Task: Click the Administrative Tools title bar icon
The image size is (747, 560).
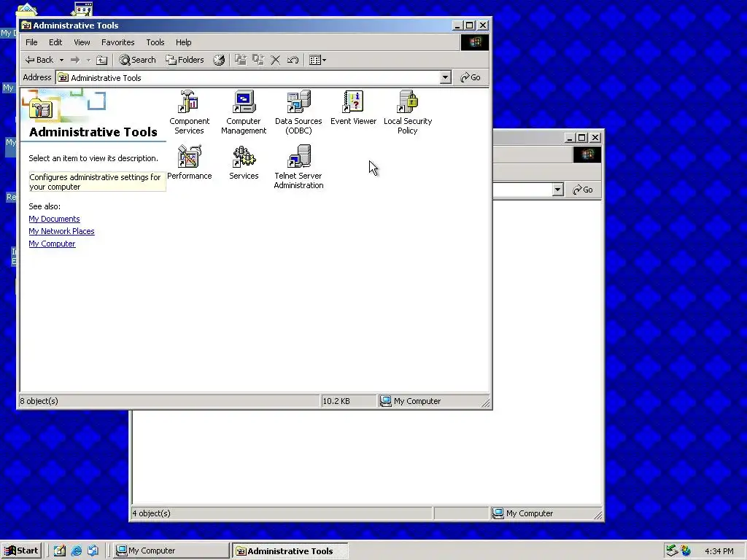Action: 27,26
